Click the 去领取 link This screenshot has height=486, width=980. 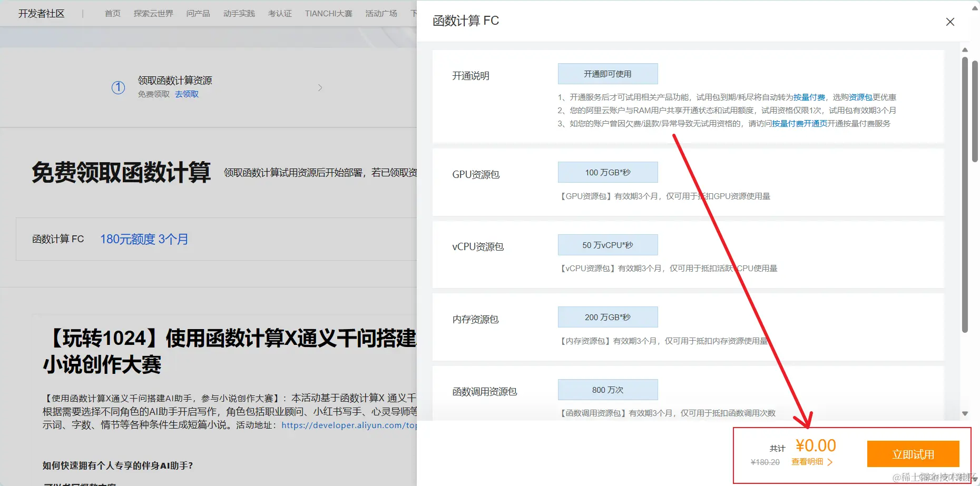[x=187, y=94]
